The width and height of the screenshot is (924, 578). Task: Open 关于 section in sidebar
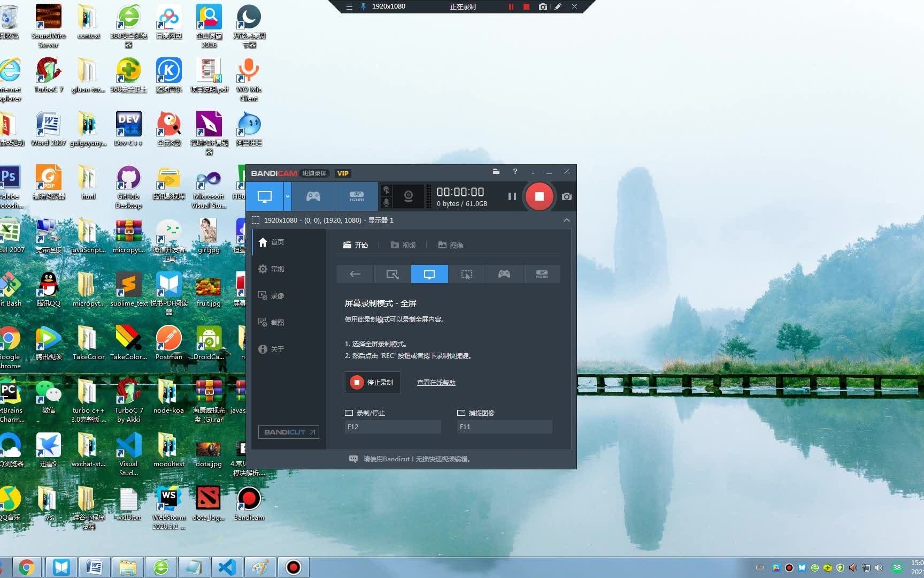(289, 349)
